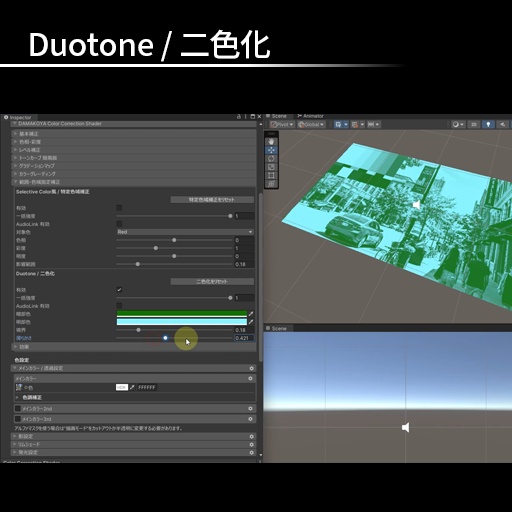Image resolution: width=512 pixels, height=512 pixels.
Task: Open the dark green Duotone color swatch
Action: (x=182, y=314)
